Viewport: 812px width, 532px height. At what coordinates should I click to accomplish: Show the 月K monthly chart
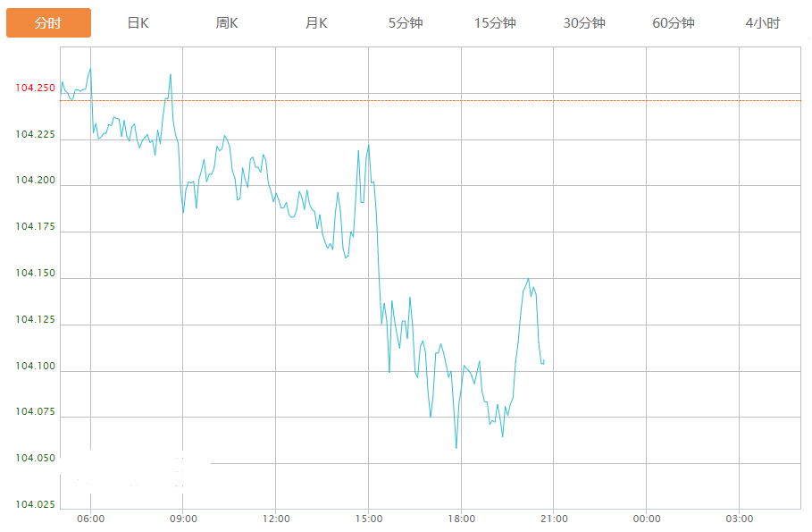tap(316, 23)
